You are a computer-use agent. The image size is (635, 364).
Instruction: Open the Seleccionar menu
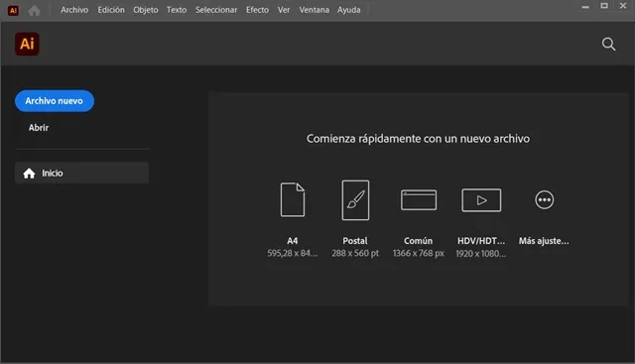pos(216,10)
